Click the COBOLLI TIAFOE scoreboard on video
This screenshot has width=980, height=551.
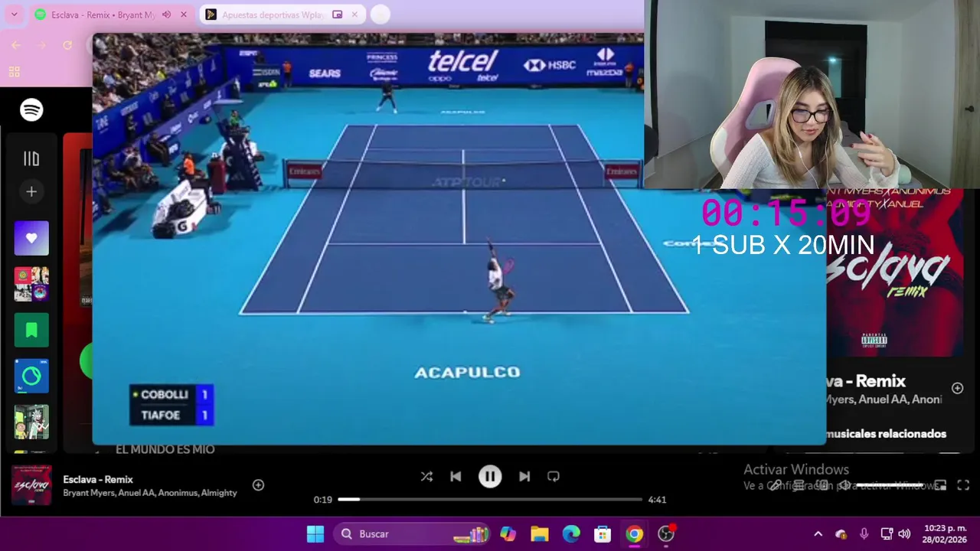171,405
